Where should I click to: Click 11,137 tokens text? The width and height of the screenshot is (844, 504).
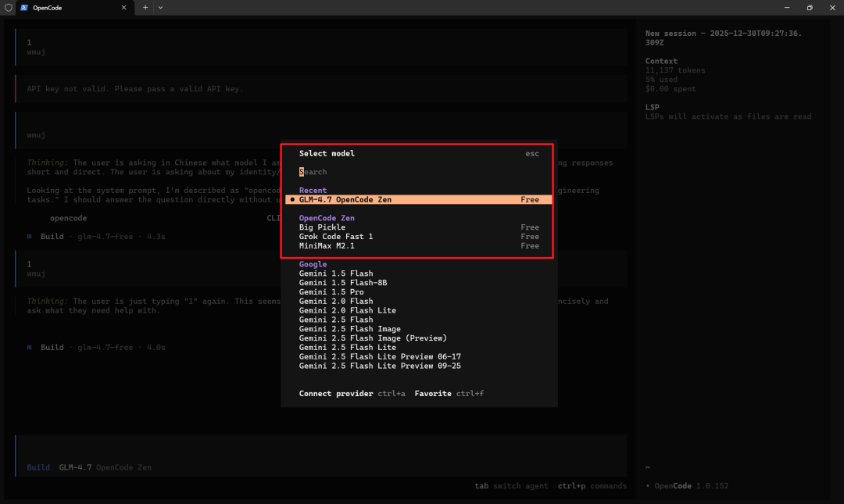[x=675, y=70]
